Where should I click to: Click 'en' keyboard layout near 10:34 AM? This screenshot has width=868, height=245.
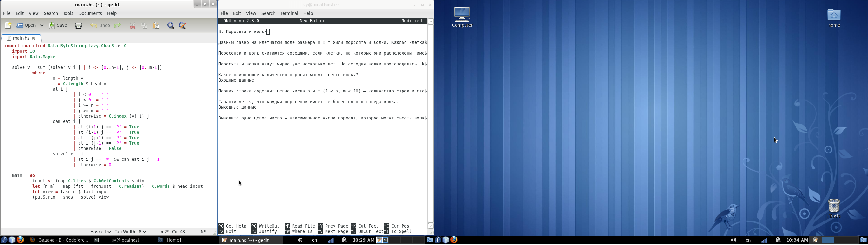tap(748, 240)
